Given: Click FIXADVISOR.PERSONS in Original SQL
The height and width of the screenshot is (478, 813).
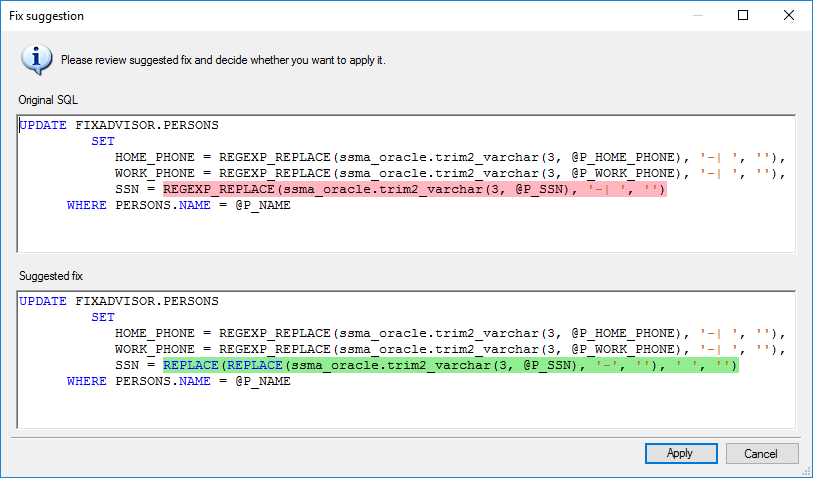Looking at the screenshot, I should coord(147,125).
